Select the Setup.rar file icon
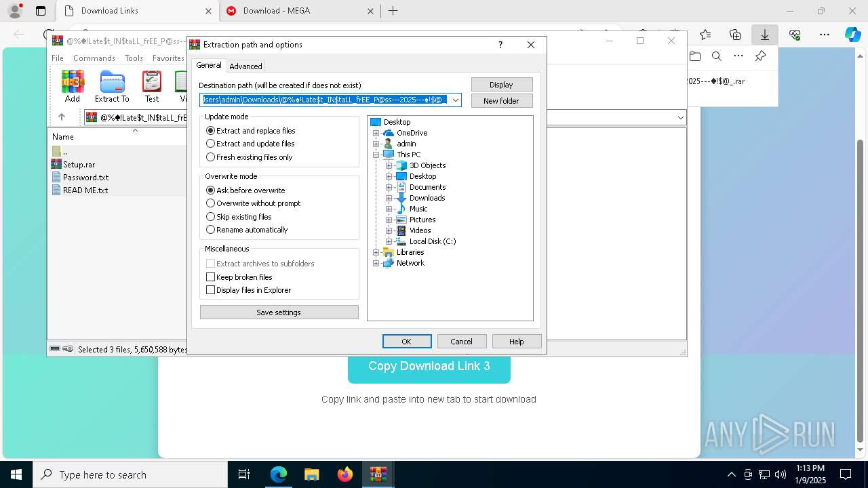868x488 pixels. click(56, 164)
